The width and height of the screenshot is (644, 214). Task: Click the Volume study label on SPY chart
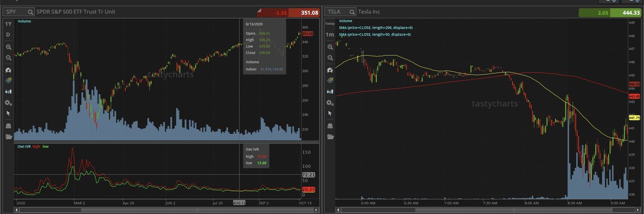tap(24, 21)
